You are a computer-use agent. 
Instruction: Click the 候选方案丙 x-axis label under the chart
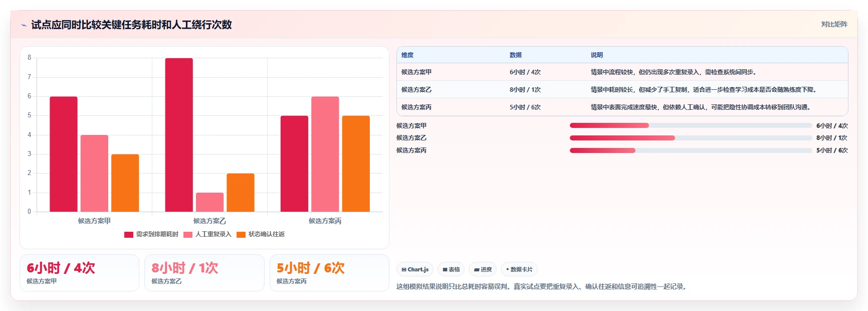coord(325,221)
